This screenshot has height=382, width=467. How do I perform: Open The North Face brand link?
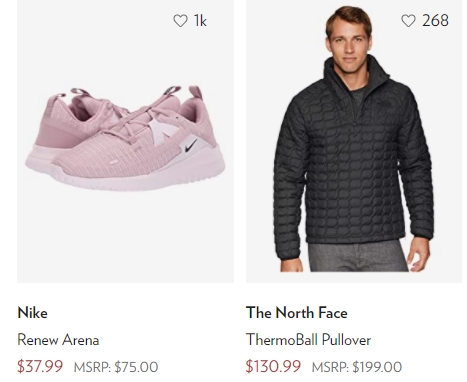click(x=297, y=313)
